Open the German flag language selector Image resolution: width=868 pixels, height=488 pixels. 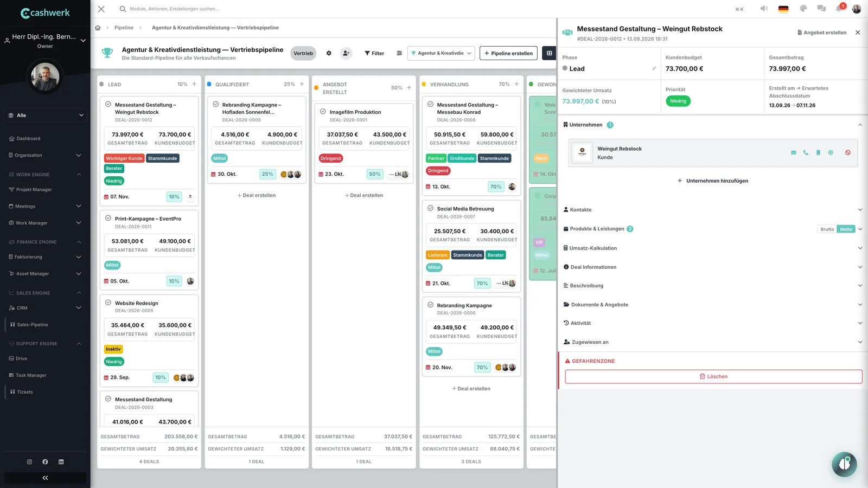(783, 9)
